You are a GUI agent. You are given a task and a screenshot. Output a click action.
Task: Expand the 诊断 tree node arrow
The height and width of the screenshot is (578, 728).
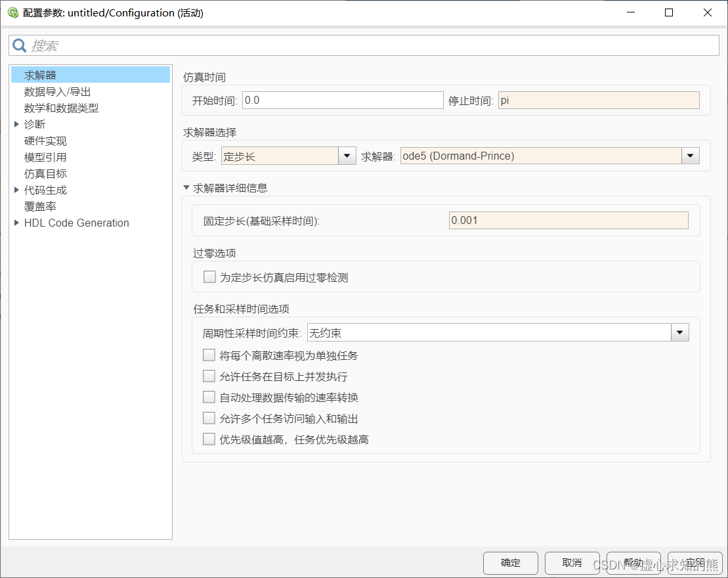tap(16, 124)
